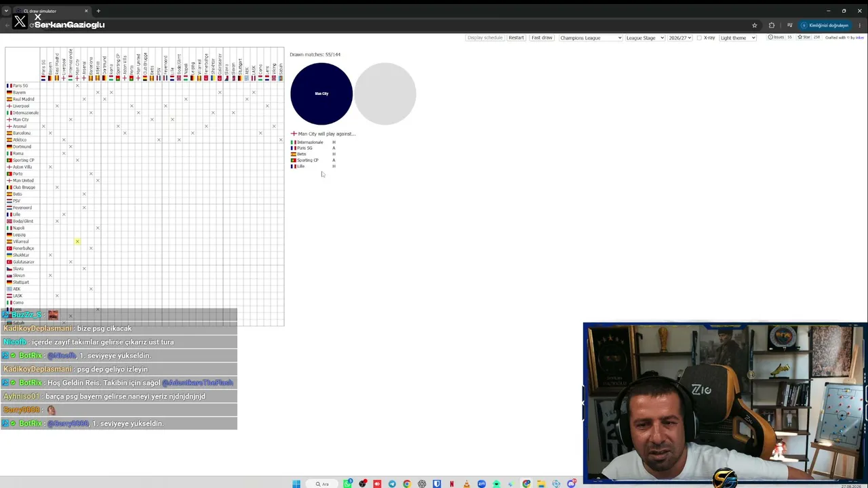Image resolution: width=868 pixels, height=488 pixels.
Task: Open Telegram from the taskbar
Action: [x=392, y=484]
